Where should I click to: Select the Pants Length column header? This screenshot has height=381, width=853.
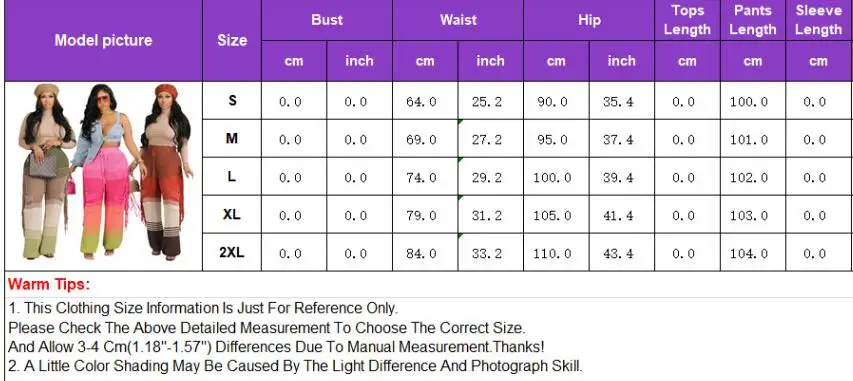click(753, 20)
